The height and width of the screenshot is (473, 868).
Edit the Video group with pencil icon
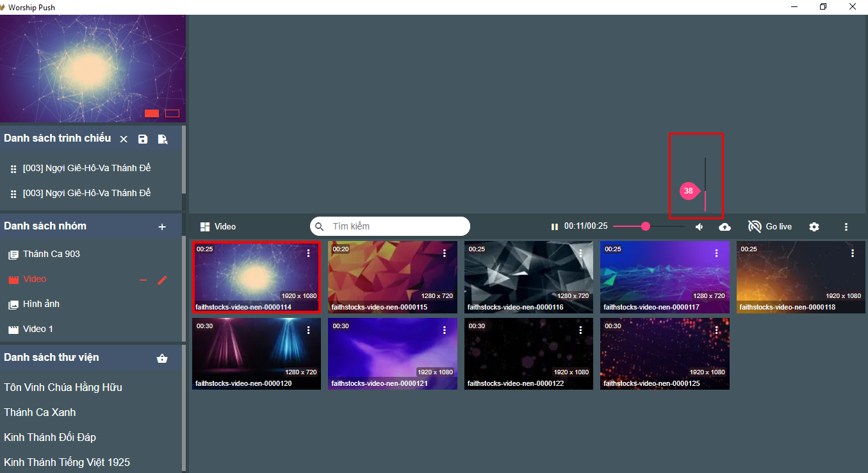(162, 280)
